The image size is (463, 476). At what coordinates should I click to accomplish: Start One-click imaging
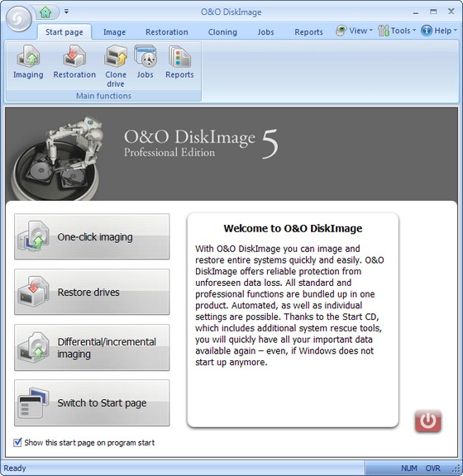pos(92,236)
